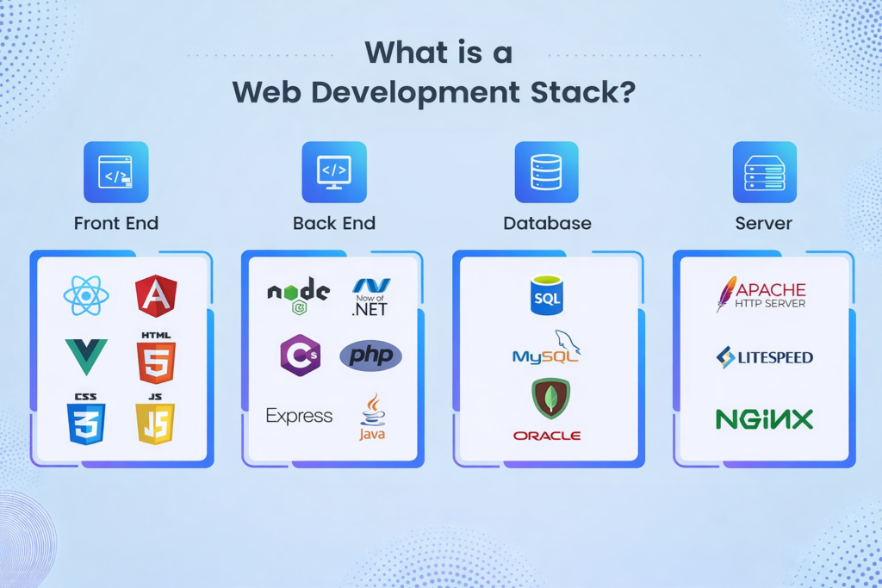The image size is (882, 588).
Task: Click the Java coffee cup logo
Action: pos(372,418)
